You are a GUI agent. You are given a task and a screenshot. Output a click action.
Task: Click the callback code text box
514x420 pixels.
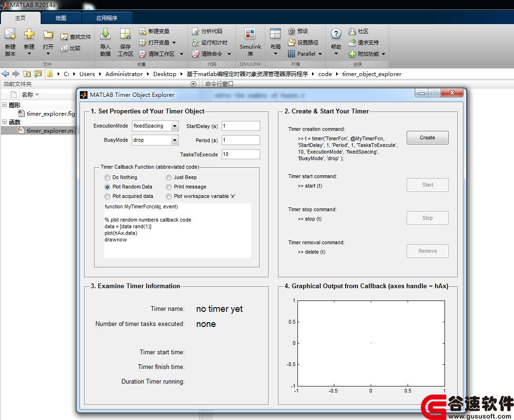pyautogui.click(x=177, y=231)
